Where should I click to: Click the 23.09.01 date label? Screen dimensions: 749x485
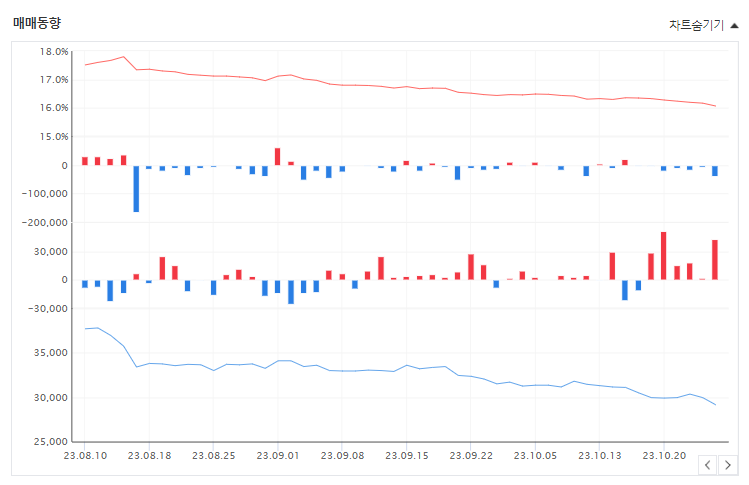[x=278, y=455]
